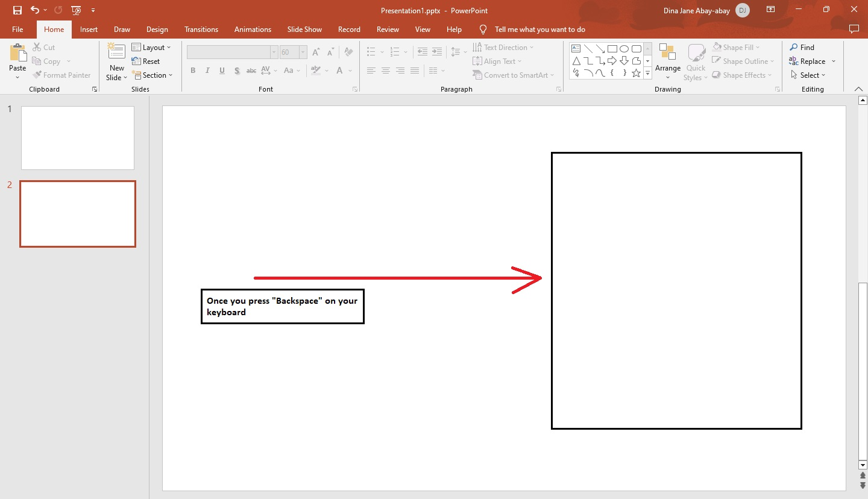
Task: Toggle italic formatting
Action: (x=207, y=71)
